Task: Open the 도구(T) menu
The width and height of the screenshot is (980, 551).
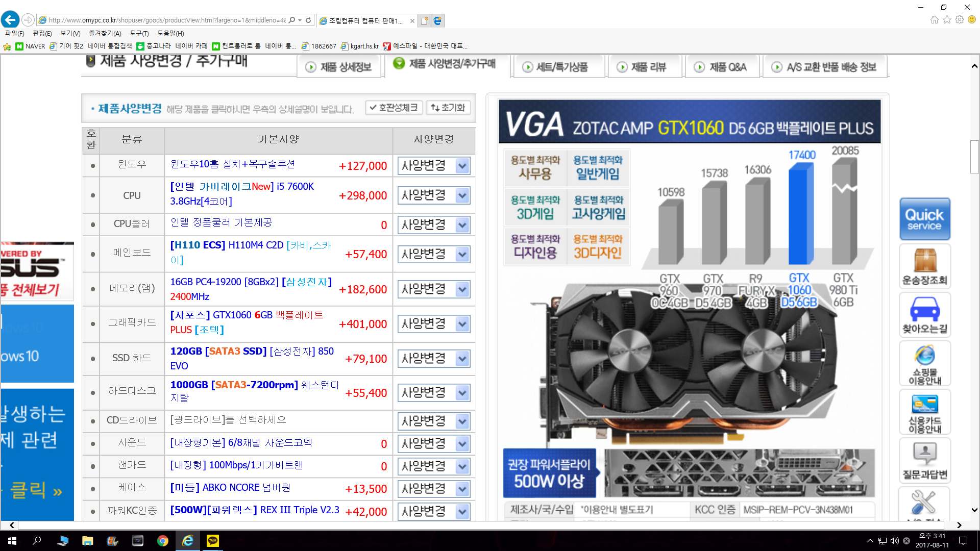Action: [139, 33]
